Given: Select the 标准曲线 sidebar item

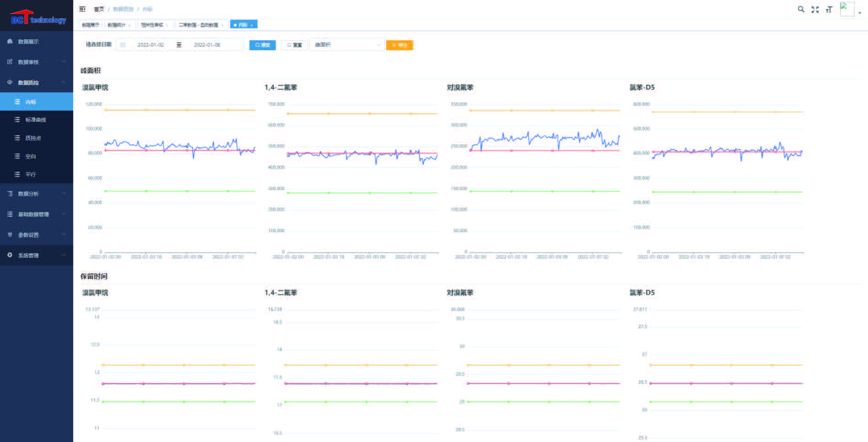Looking at the screenshot, I should (37, 120).
